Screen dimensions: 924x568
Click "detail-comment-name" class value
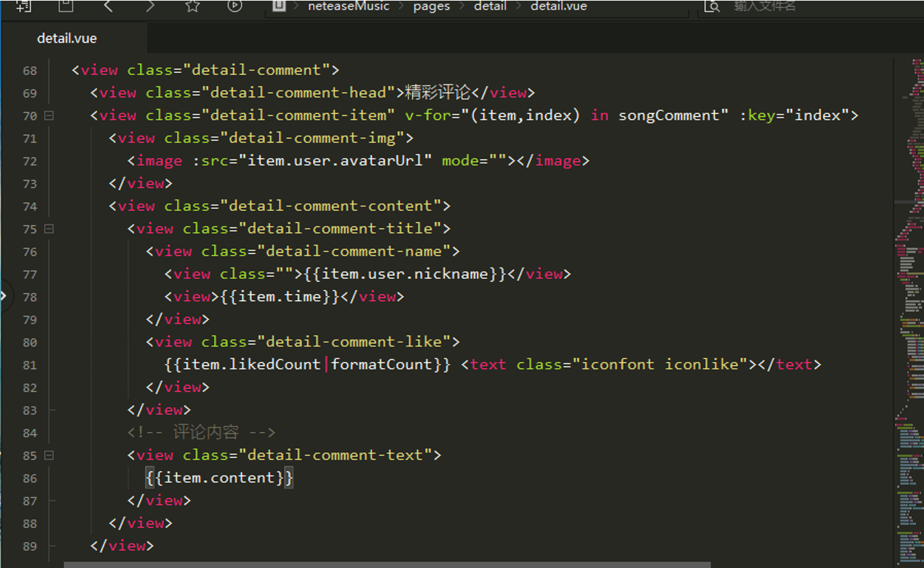(354, 251)
